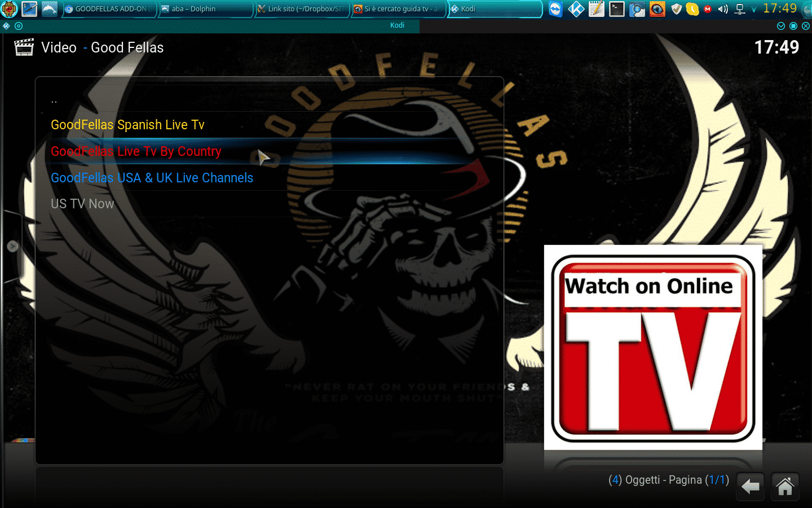The image size is (812, 508).
Task: Open the globe magnifier search launcher
Action: click(x=637, y=9)
